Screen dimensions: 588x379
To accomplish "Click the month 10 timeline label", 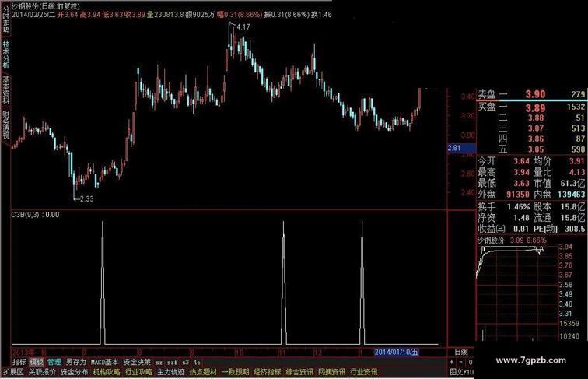I will (240, 353).
